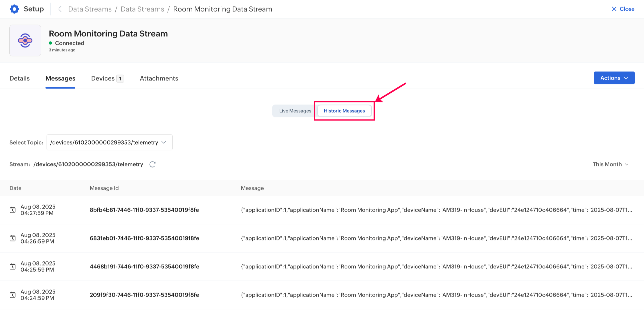Click clock icon on 04:25:59 PM row

(13, 267)
